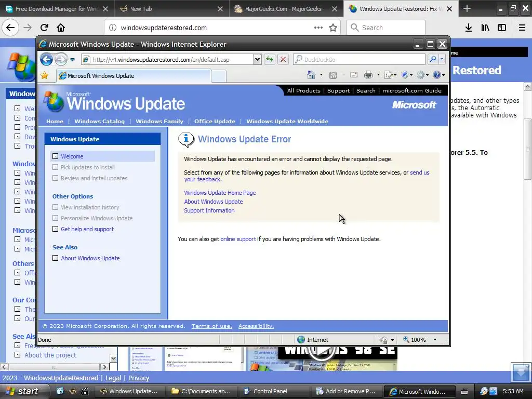Open the IE search provider dropdown

[x=442, y=59]
